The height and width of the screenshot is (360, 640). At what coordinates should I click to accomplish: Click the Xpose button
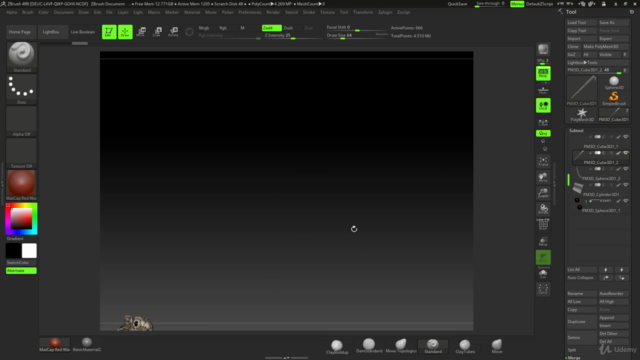(543, 289)
